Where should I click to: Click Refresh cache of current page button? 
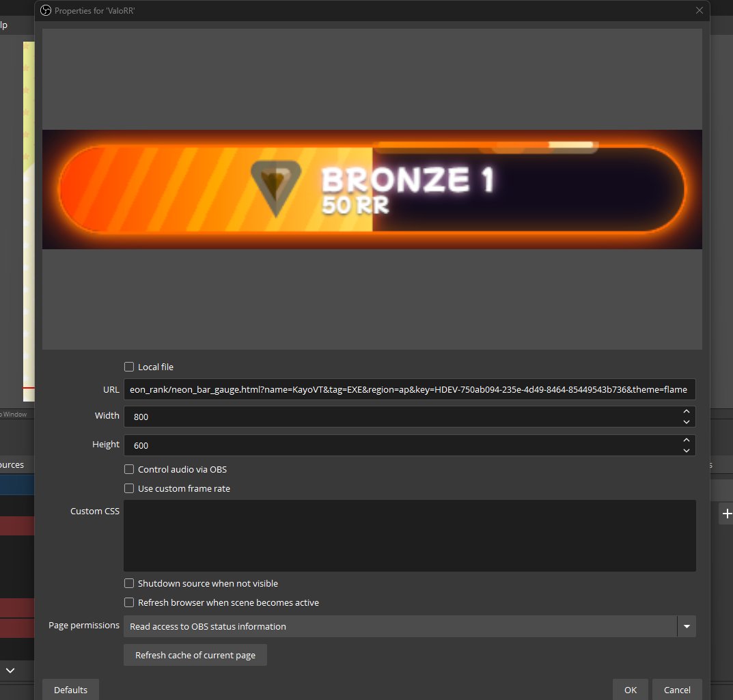tap(195, 655)
